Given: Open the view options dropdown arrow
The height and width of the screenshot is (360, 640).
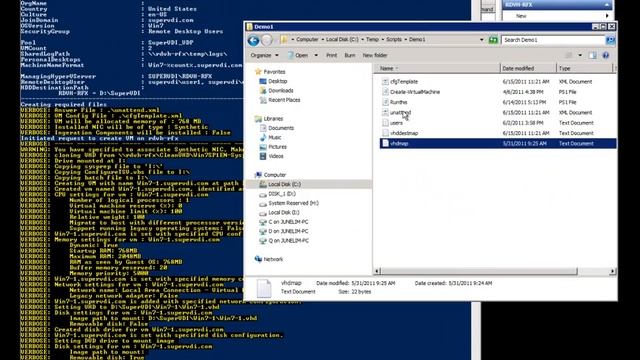Looking at the screenshot, I should tap(580, 55).
